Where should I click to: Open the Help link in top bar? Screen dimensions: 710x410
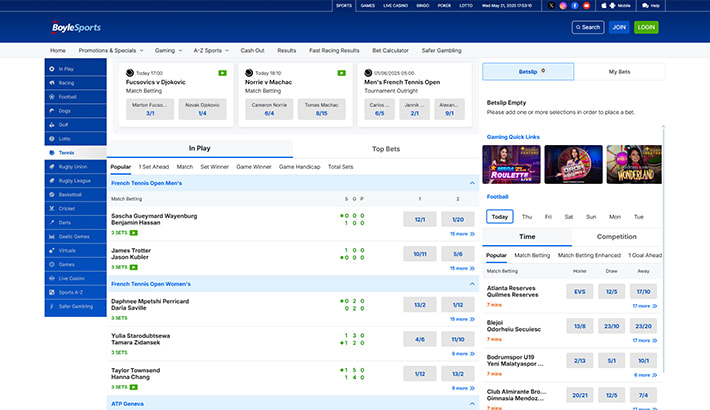(651, 5)
